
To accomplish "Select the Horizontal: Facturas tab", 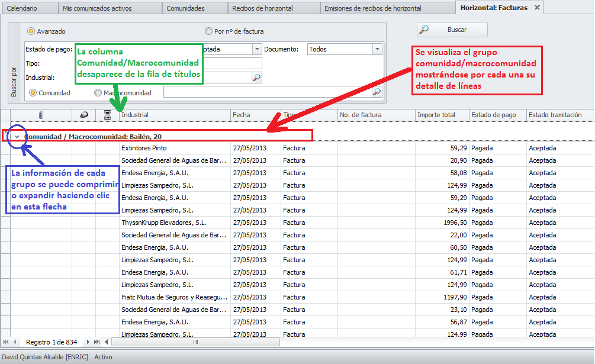I will [494, 8].
